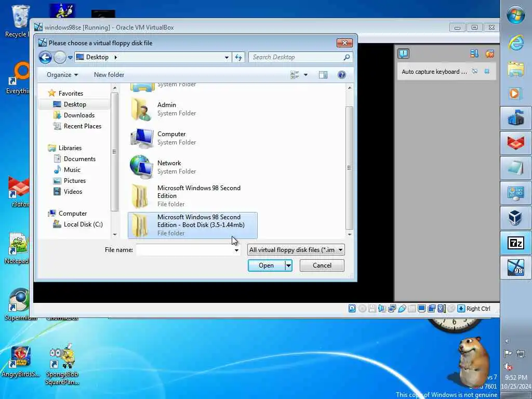
Task: Click the file list scroll down arrow
Action: tap(350, 234)
